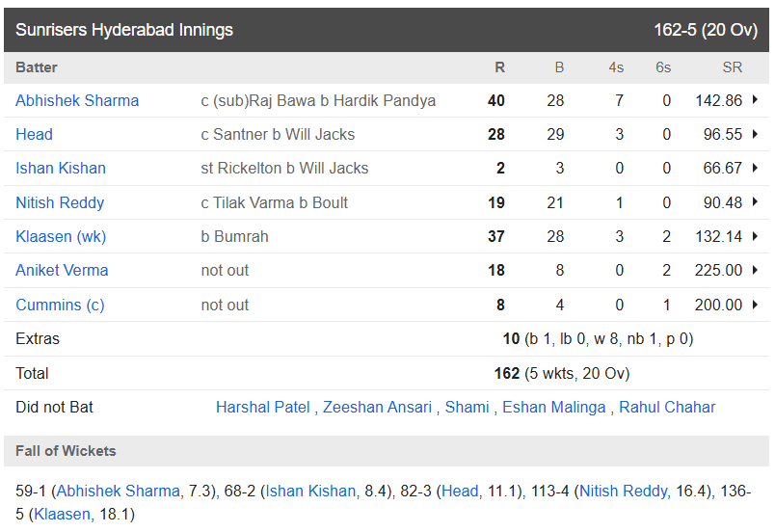This screenshot has width=775, height=532.
Task: Expand Ishan Kishan's row arrow
Action: click(x=755, y=168)
